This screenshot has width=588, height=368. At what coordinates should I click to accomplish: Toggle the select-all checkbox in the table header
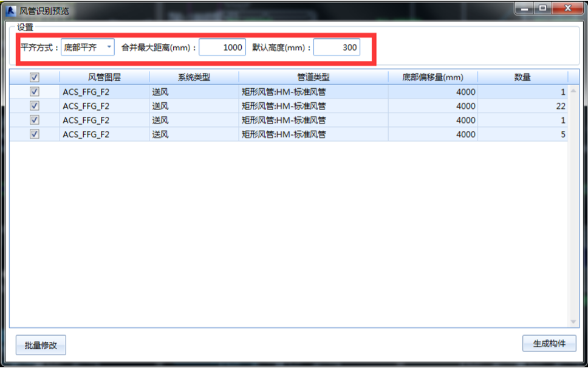coord(35,77)
